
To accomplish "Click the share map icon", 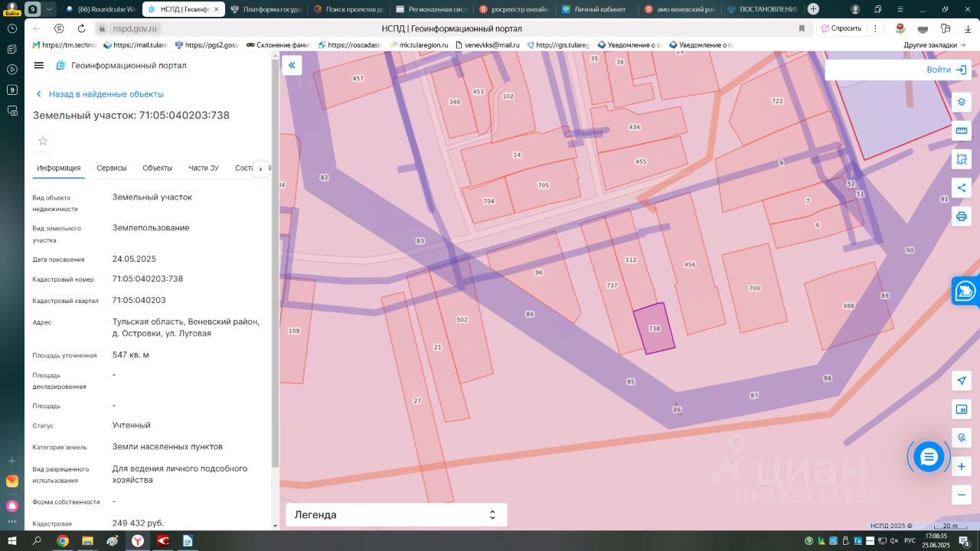I will tap(962, 188).
